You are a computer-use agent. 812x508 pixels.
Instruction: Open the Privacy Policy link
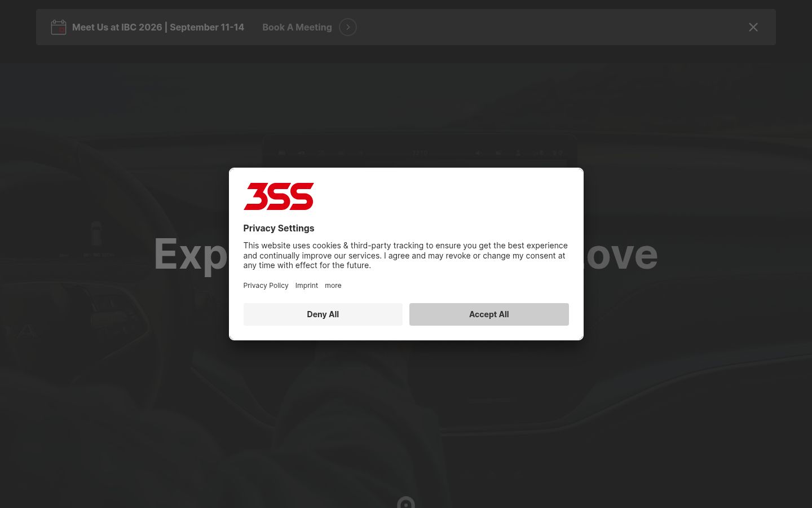coord(266,286)
